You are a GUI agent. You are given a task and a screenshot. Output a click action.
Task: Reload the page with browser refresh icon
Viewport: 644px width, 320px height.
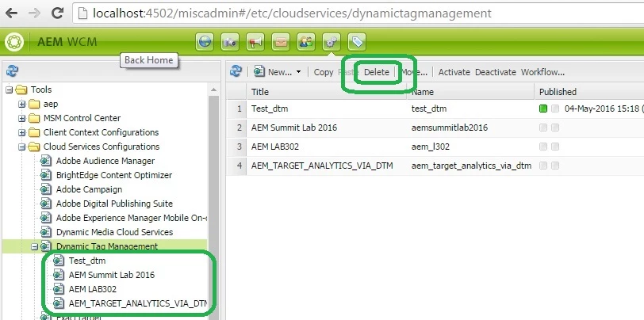[x=56, y=13]
